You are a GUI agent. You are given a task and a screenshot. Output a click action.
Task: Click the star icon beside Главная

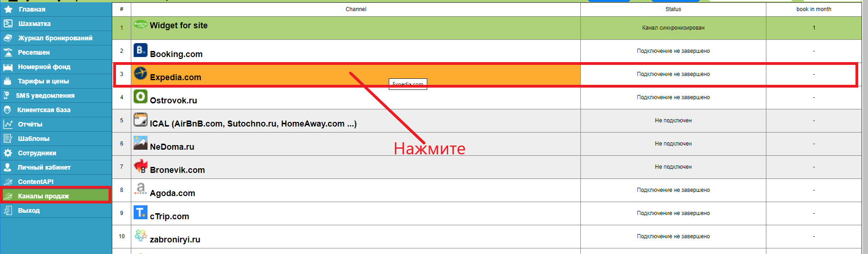tap(8, 9)
